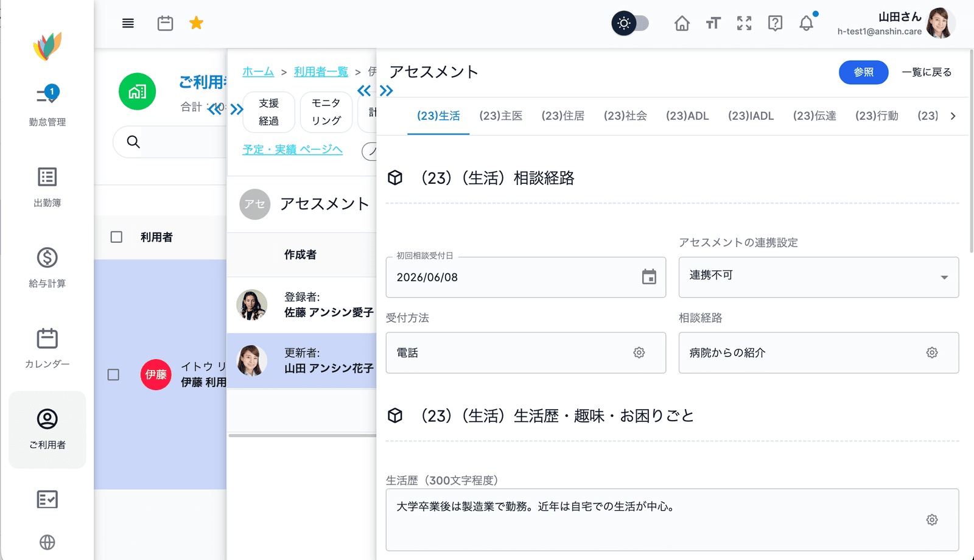The width and height of the screenshot is (974, 560).
Task: Open the モニタリング button
Action: [326, 112]
